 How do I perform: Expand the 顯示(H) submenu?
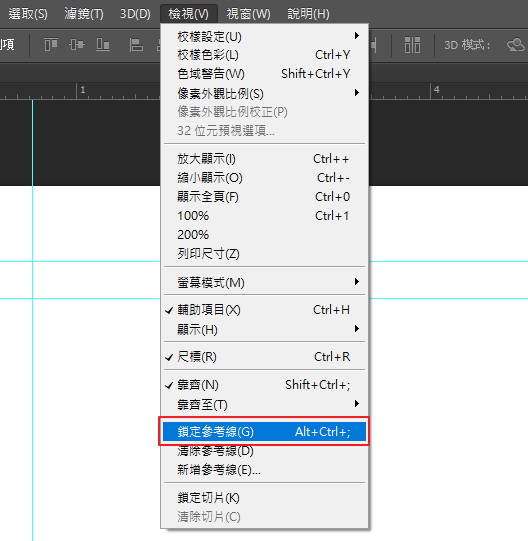tap(264, 329)
